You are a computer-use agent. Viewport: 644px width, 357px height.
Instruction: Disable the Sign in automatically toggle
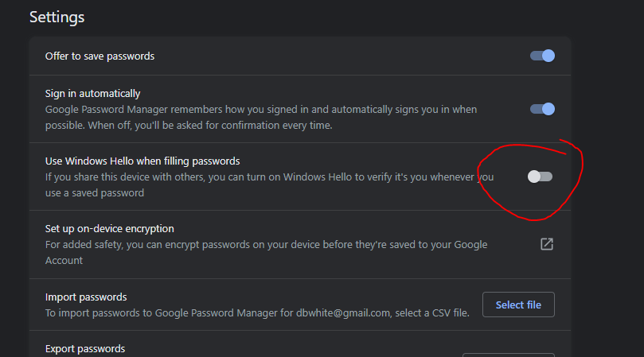(542, 109)
